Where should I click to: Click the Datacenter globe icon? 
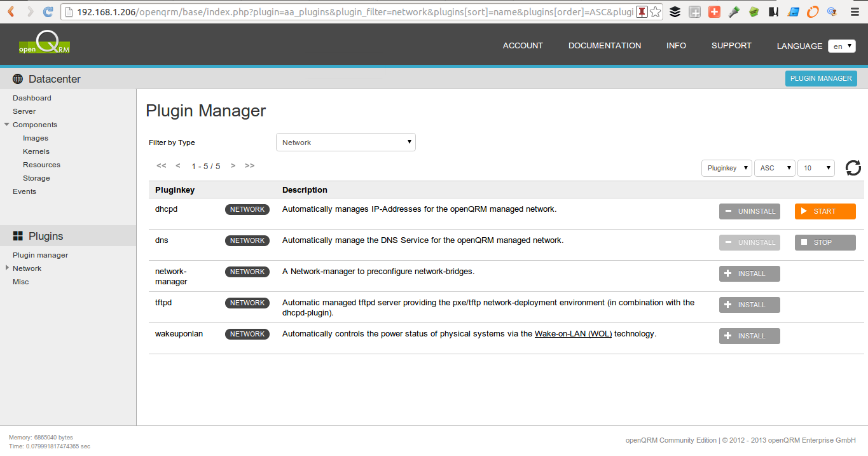18,79
